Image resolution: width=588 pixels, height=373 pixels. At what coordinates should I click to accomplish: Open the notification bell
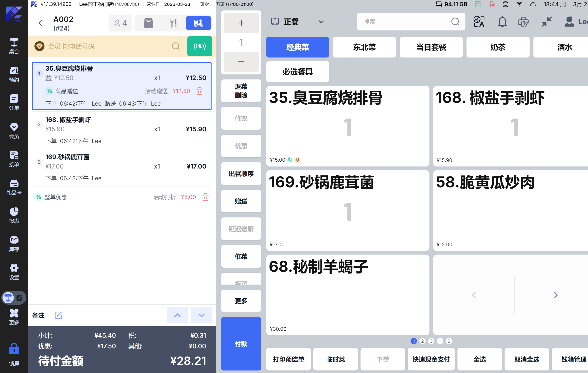click(502, 22)
